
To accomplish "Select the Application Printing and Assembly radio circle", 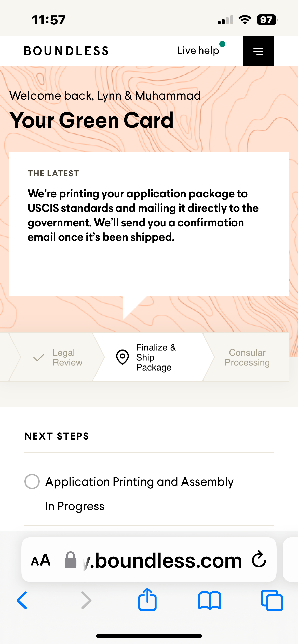I will [x=32, y=481].
